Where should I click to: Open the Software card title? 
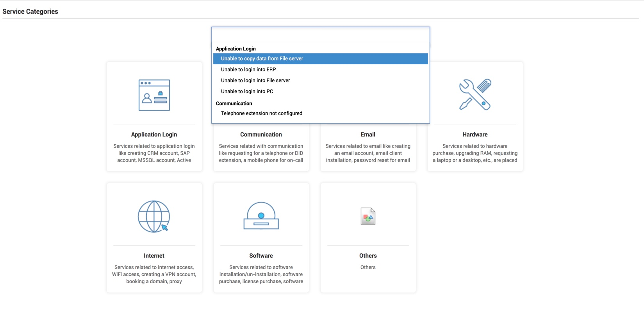261,256
